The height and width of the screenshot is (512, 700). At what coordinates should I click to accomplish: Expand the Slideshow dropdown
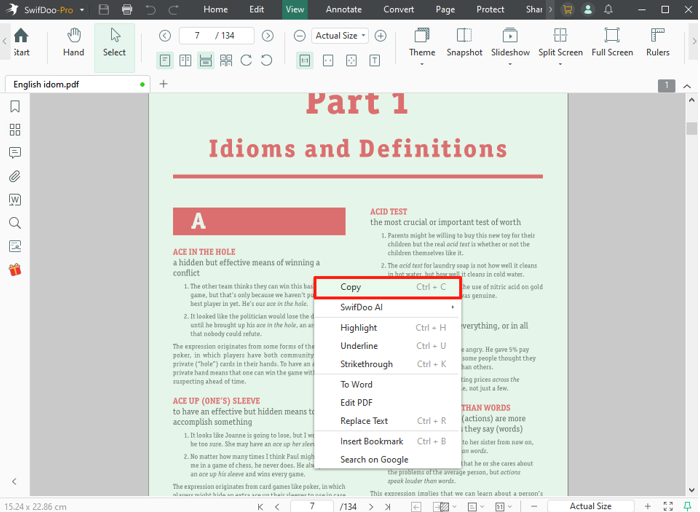tap(510, 64)
